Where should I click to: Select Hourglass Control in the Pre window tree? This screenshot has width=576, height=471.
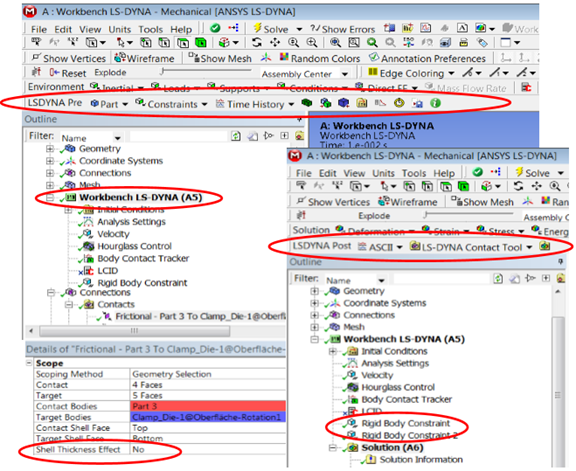(134, 246)
